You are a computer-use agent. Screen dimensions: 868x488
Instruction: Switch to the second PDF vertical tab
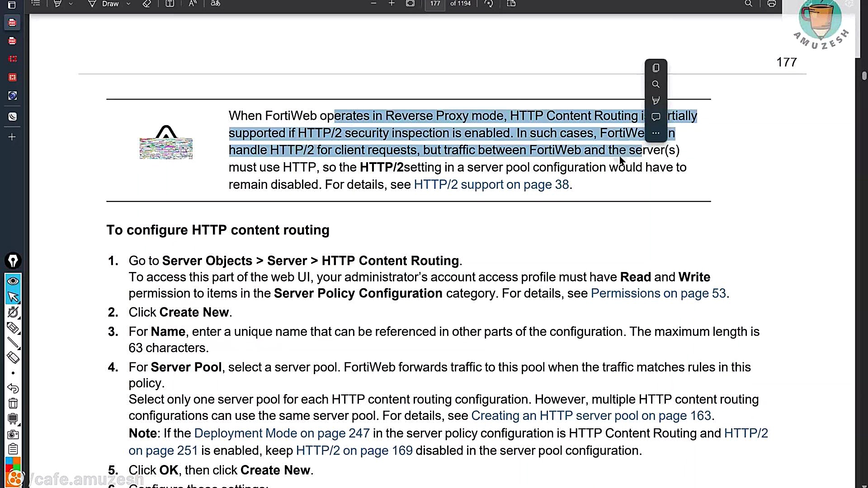(x=12, y=41)
